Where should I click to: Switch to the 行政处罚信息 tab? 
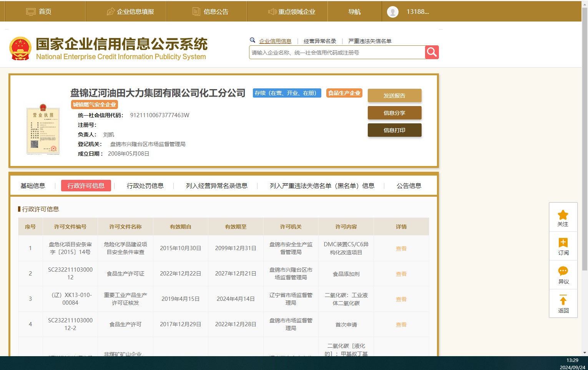pyautogui.click(x=145, y=186)
